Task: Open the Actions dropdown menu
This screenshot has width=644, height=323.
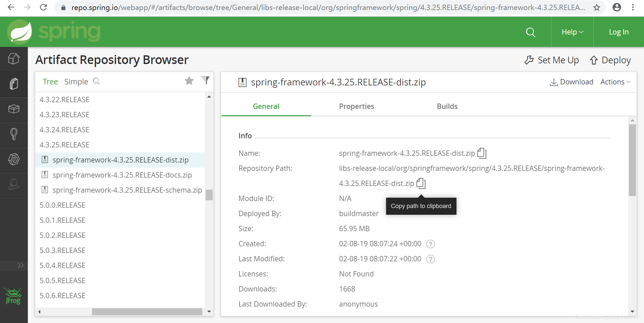Action: (x=615, y=82)
